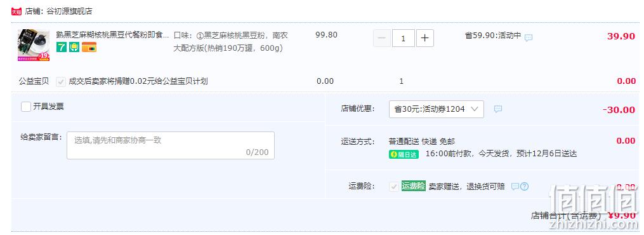Open the 熟黑芝麻糊核桃黑豆代餐粉 product title link
The height and width of the screenshot is (235, 644).
tap(112, 35)
